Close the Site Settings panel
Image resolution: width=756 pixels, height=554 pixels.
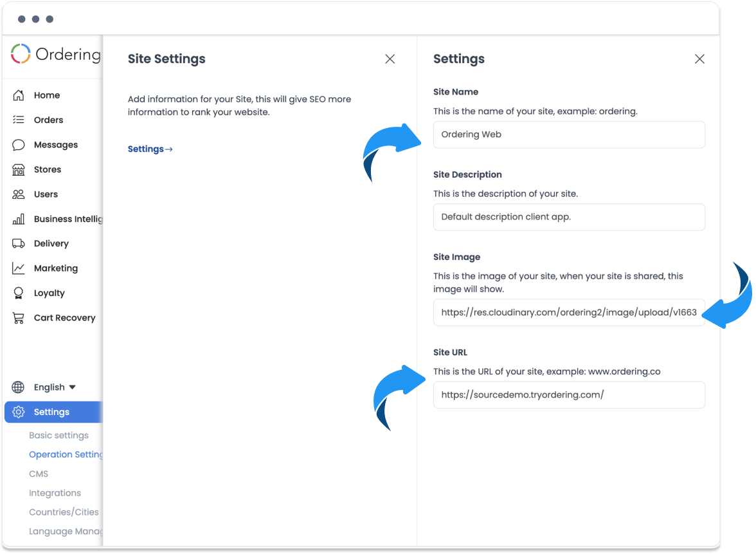pos(390,59)
